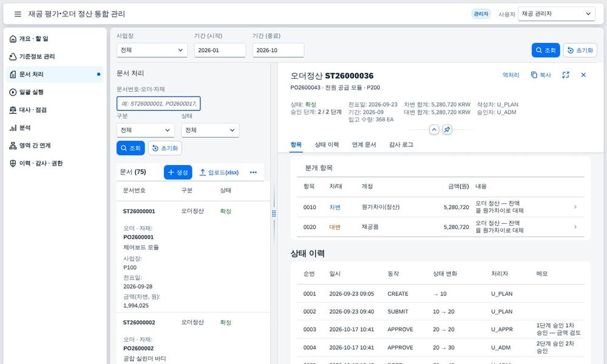Click the 관리자 badge

481,14
